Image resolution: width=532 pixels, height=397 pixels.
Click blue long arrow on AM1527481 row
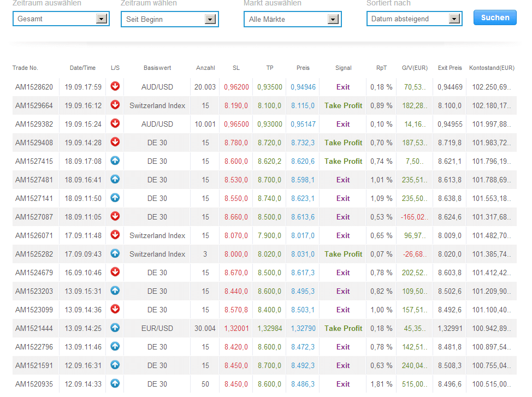point(115,180)
